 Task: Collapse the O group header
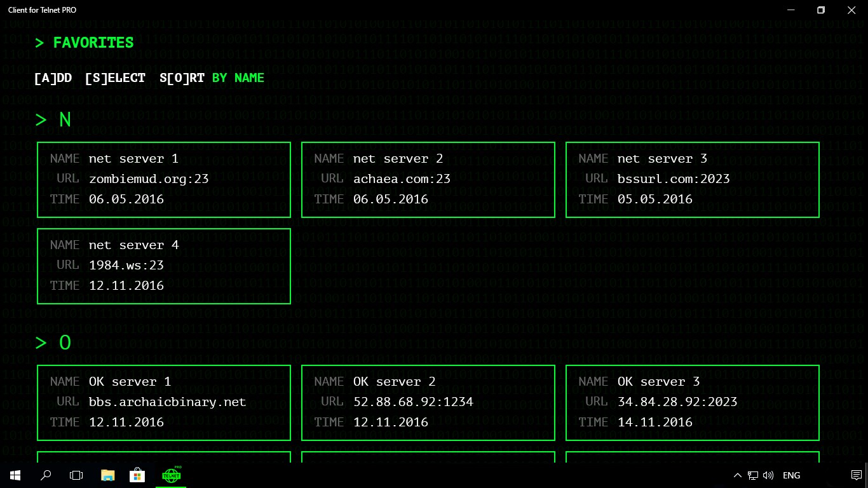[x=53, y=342]
